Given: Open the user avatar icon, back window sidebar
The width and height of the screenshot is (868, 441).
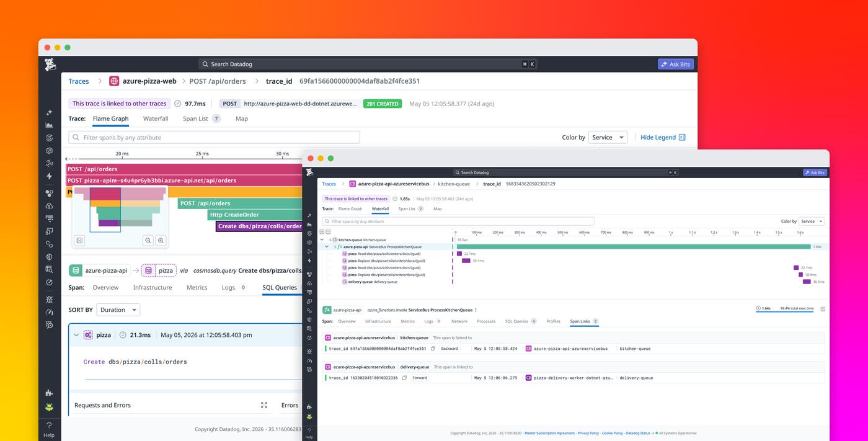Looking at the screenshot, I should coord(49,408).
